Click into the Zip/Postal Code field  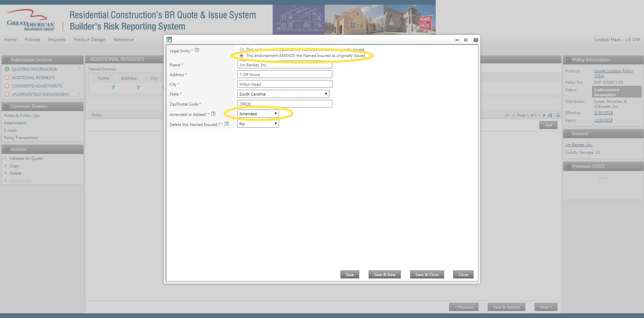pyautogui.click(x=284, y=104)
